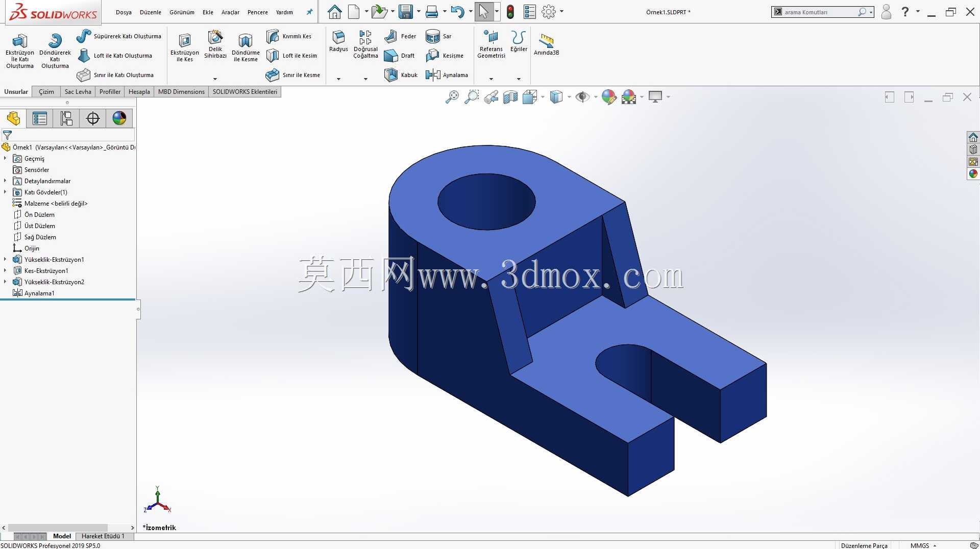Image resolution: width=980 pixels, height=549 pixels.
Task: Select the Radyus fillet tool
Action: [x=338, y=41]
